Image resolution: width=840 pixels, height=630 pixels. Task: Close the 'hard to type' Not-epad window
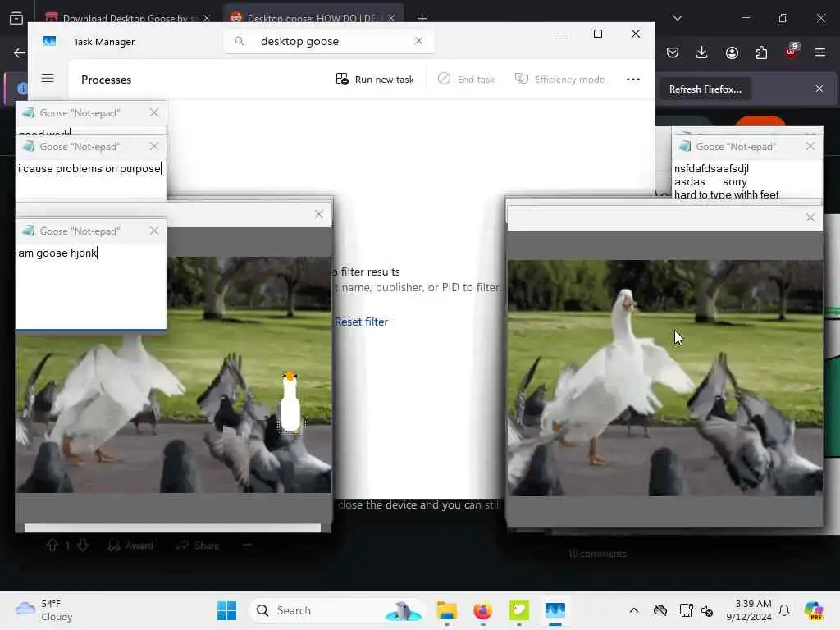[810, 146]
